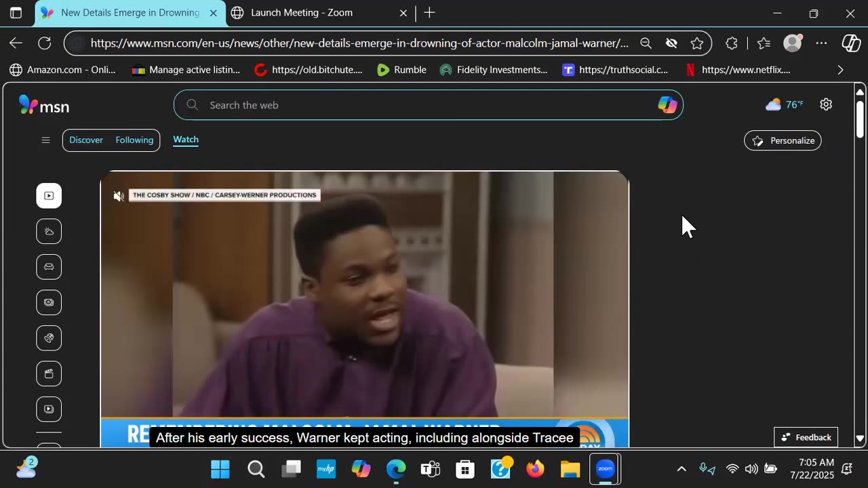This screenshot has height=488, width=868.
Task: Open the Tab actions menu icon
Action: tap(16, 13)
